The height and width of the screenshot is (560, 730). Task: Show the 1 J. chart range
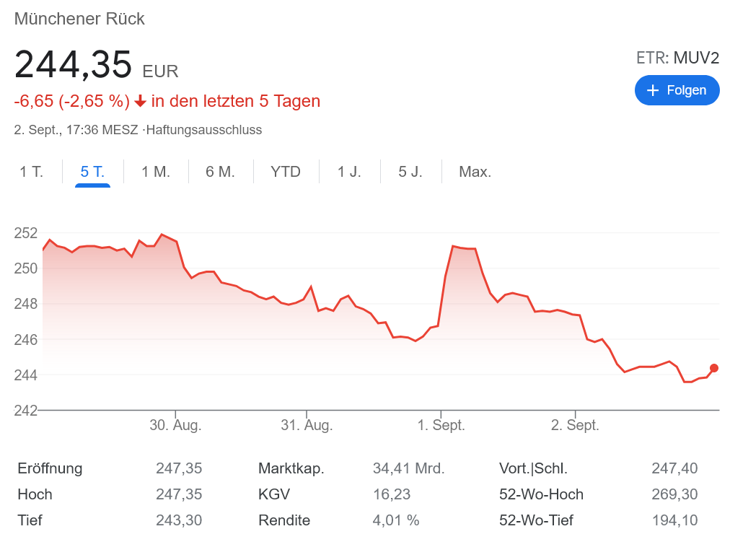[349, 172]
